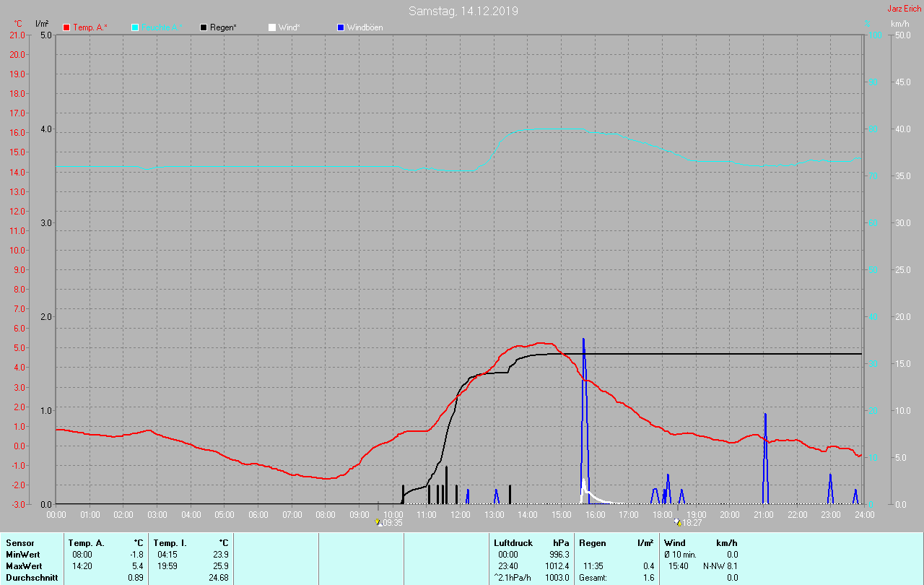This screenshot has width=924, height=585.
Task: Click the "04:15" indoor minimum time
Action: [x=167, y=555]
